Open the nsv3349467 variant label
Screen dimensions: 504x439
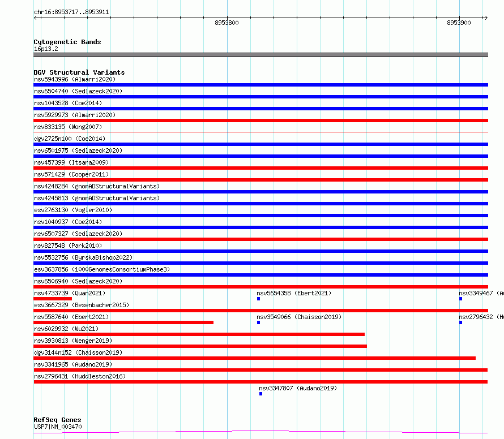[481, 293]
